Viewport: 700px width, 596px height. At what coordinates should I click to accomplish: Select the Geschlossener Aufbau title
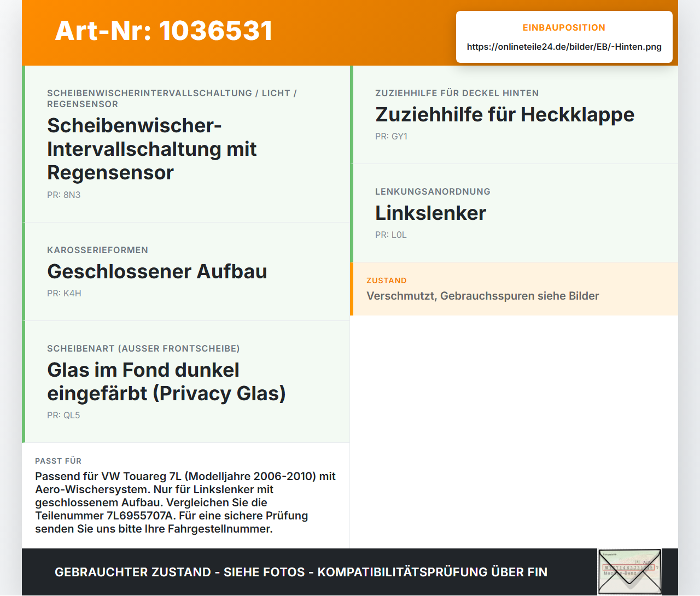[157, 271]
